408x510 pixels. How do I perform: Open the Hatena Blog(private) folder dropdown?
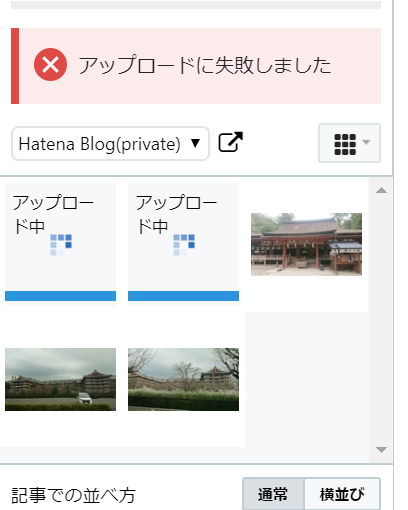click(110, 144)
